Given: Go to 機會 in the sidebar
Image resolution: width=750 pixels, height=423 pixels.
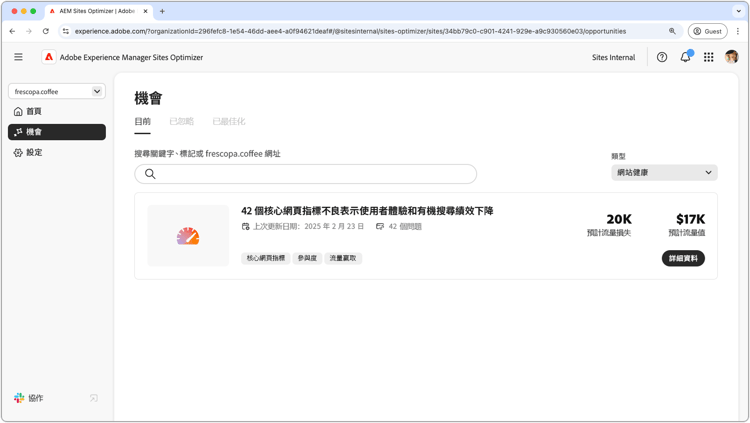Looking at the screenshot, I should (57, 132).
